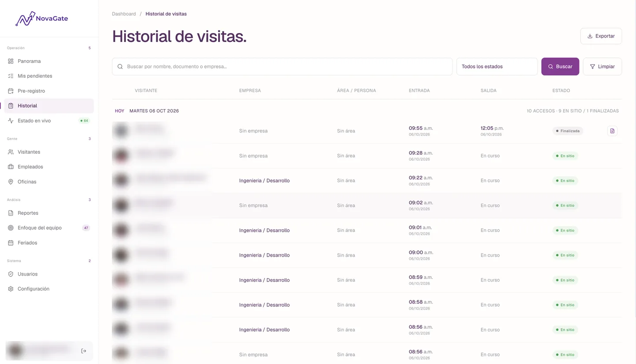Click the Visitantes people icon
636x364 pixels.
click(x=11, y=152)
